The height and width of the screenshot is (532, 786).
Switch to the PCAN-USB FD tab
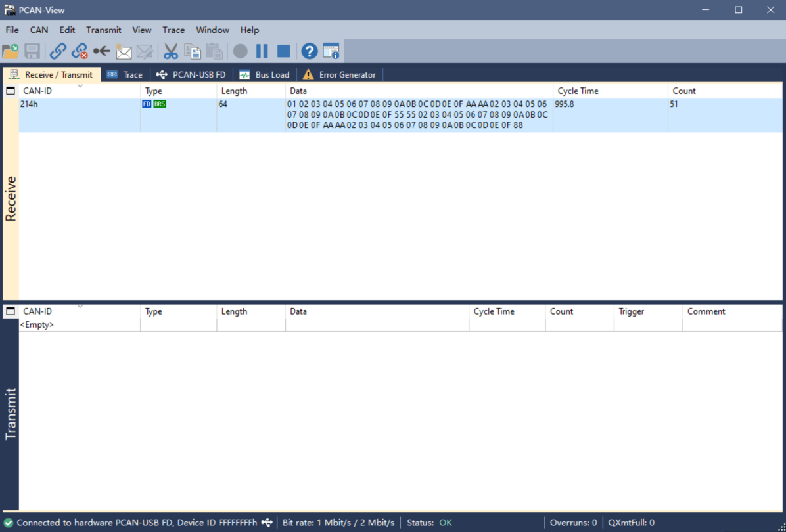pos(191,75)
